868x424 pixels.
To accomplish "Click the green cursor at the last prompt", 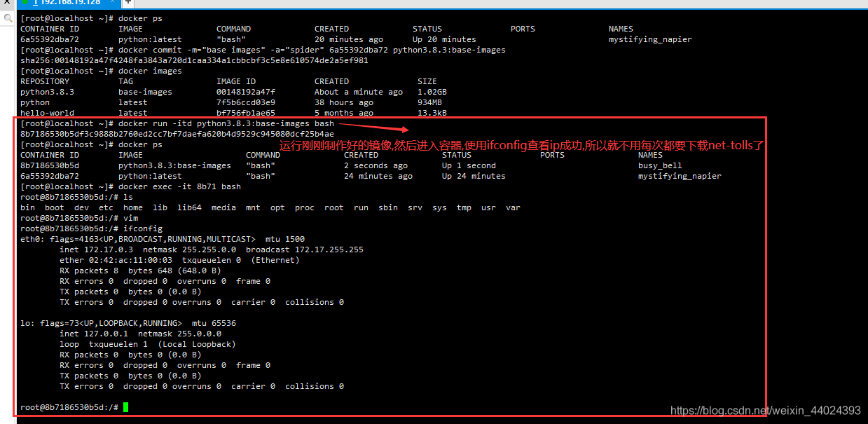I will click(125, 407).
